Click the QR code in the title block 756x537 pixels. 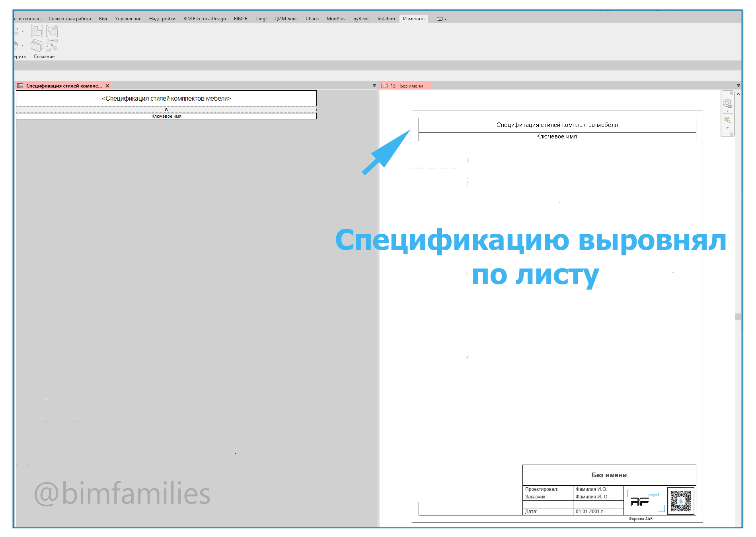(x=681, y=500)
